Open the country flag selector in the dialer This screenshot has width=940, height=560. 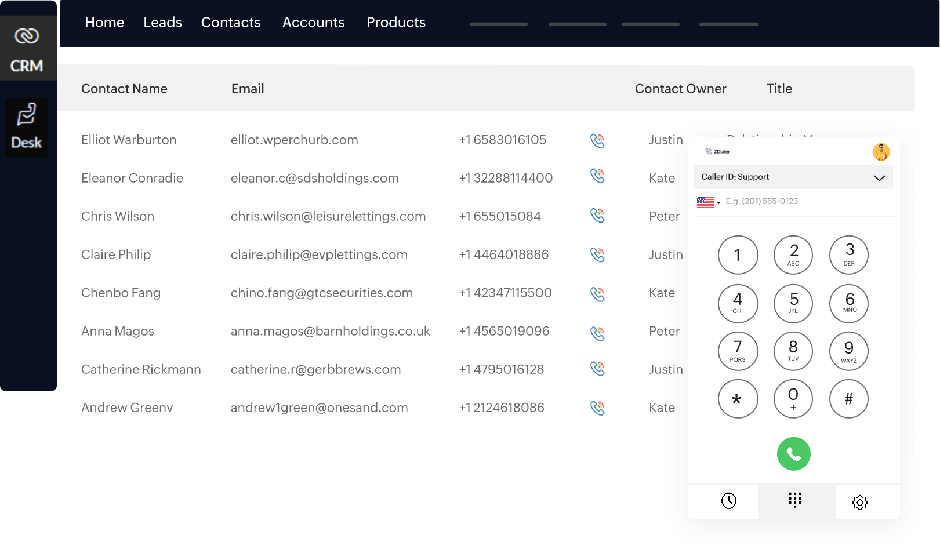[705, 201]
